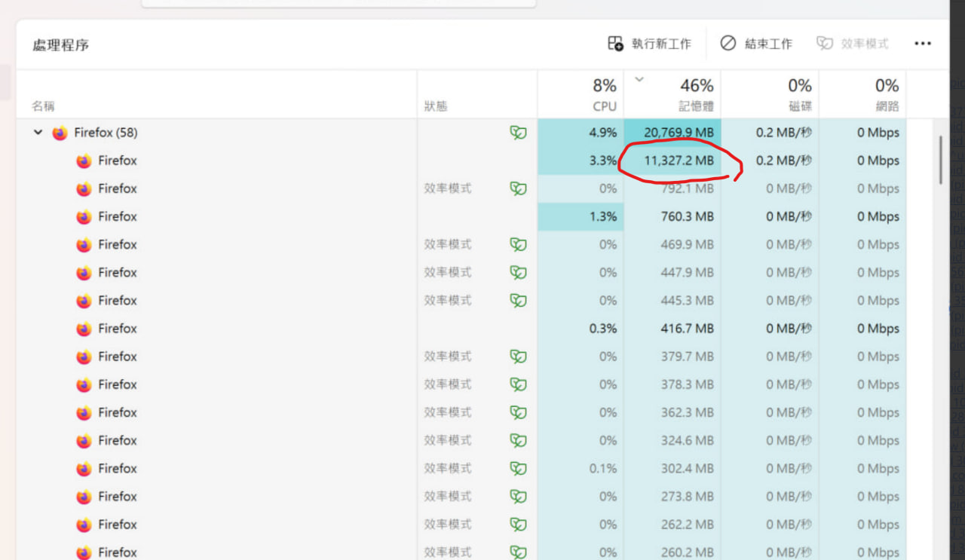Sort by the 磁碟 0% column header
965x560 pixels.
pos(770,94)
